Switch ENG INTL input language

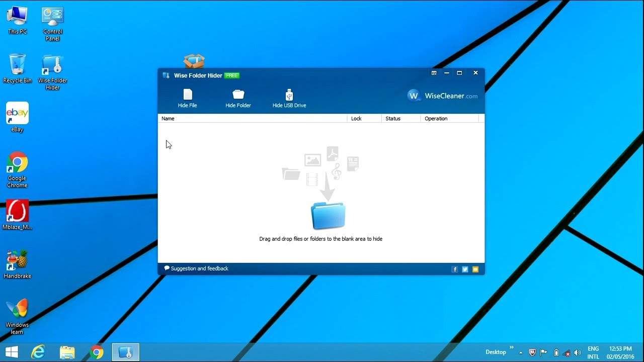pyautogui.click(x=593, y=352)
